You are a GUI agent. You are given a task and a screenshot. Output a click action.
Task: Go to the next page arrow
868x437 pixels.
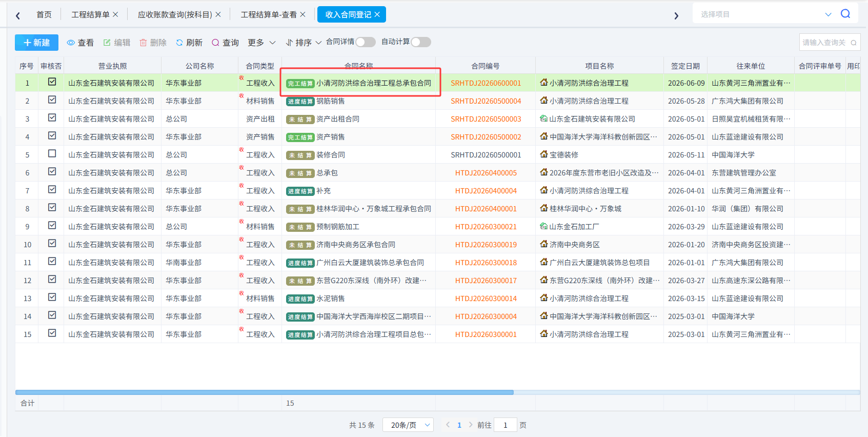click(x=471, y=425)
